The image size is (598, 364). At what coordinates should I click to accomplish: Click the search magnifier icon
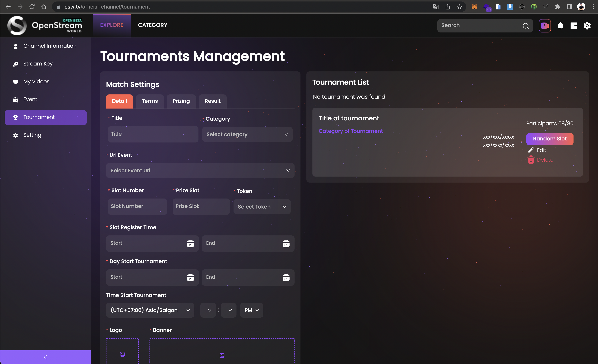[x=526, y=26]
